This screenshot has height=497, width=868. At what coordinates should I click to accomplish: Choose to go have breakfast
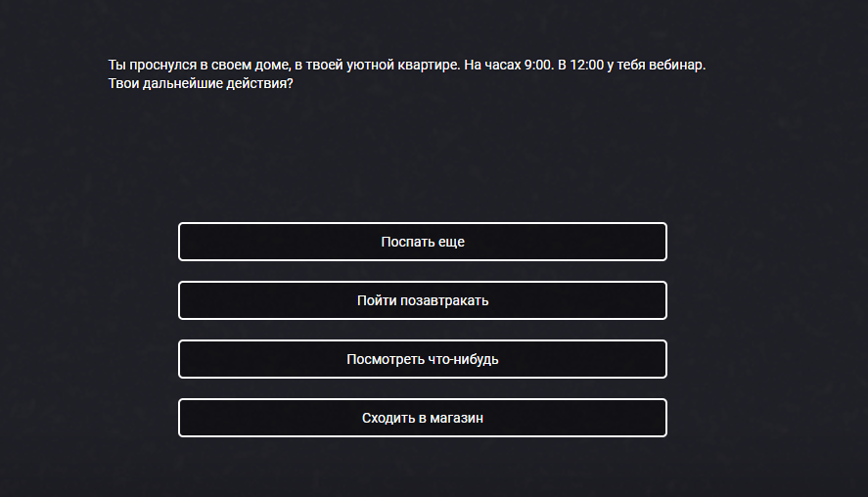tap(423, 300)
